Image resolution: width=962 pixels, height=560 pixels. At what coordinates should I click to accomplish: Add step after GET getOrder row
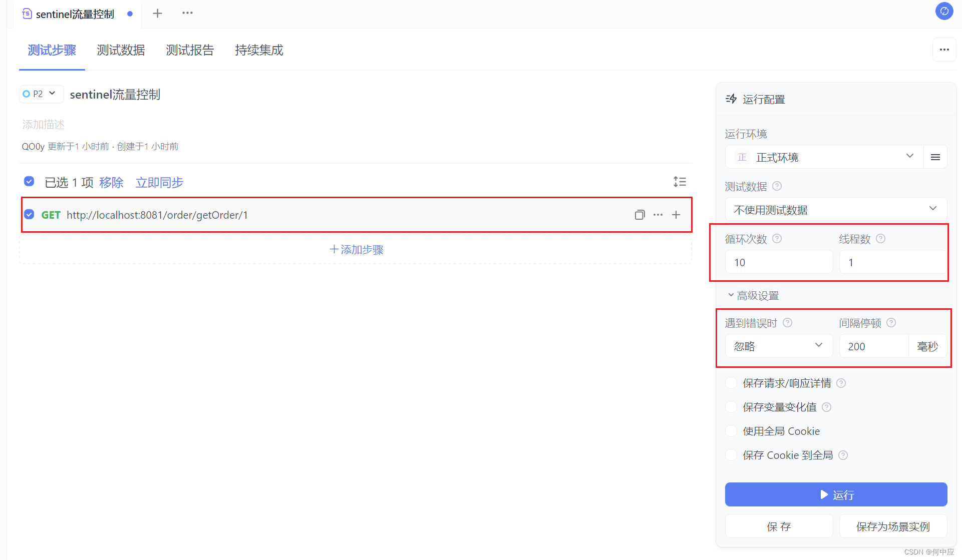pyautogui.click(x=676, y=215)
